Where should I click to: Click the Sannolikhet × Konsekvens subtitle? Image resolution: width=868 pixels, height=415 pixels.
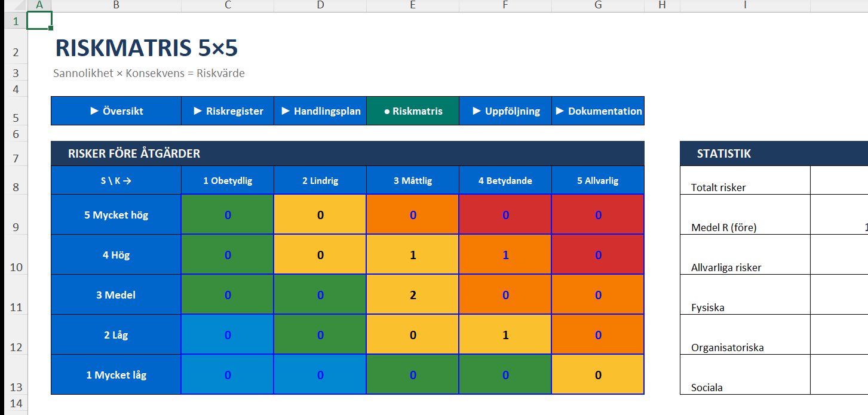tap(149, 73)
